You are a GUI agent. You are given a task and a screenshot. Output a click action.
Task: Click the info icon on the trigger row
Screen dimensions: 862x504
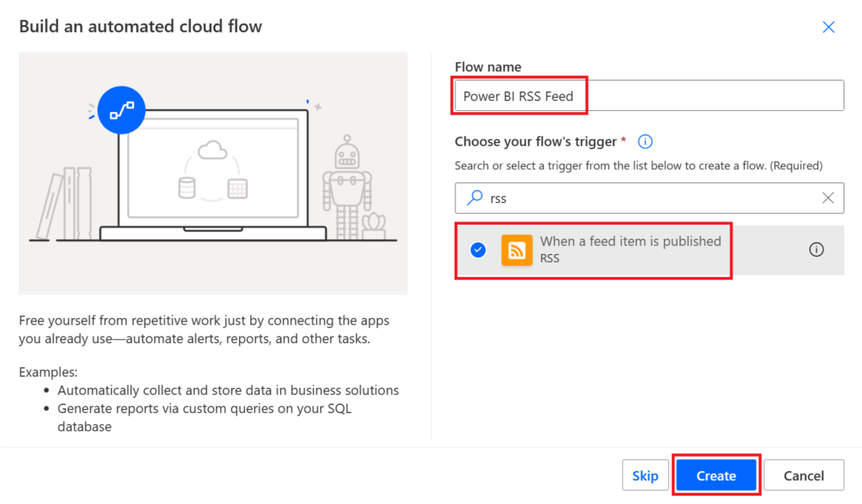click(x=816, y=249)
